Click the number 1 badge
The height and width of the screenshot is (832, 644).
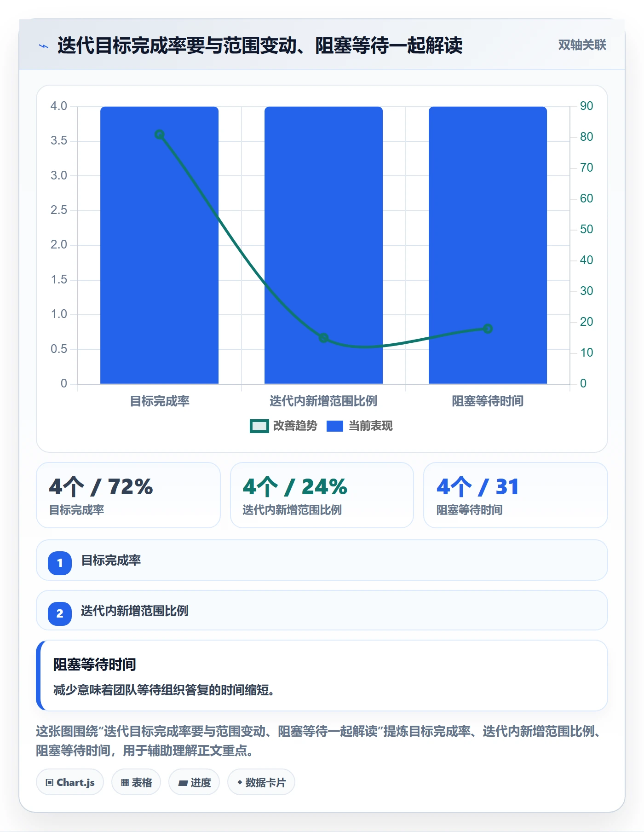[x=60, y=563]
